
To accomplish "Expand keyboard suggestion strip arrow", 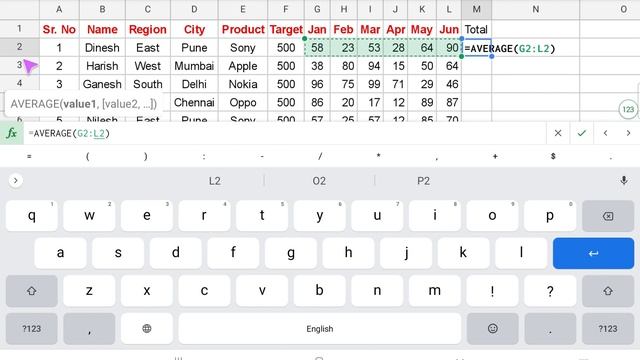I will click(16, 180).
